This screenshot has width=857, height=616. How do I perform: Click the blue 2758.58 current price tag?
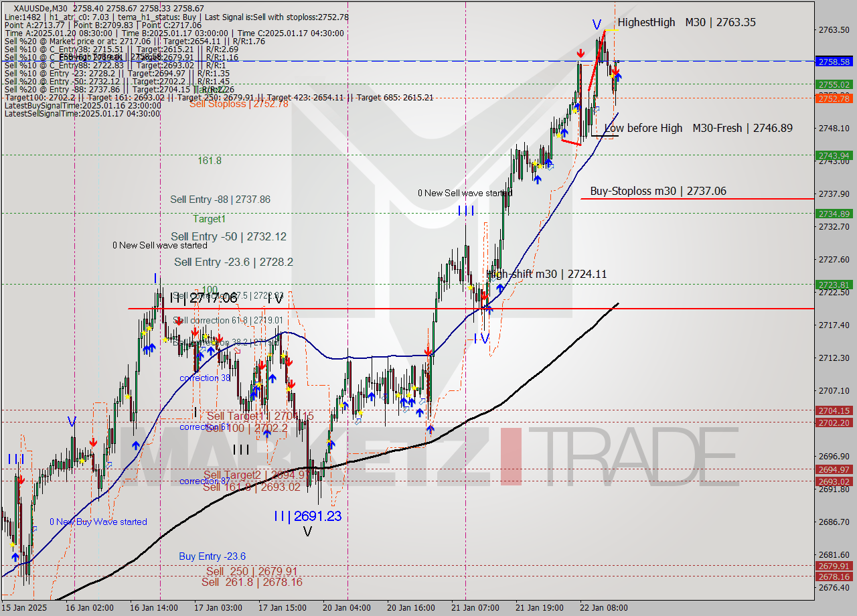[834, 62]
